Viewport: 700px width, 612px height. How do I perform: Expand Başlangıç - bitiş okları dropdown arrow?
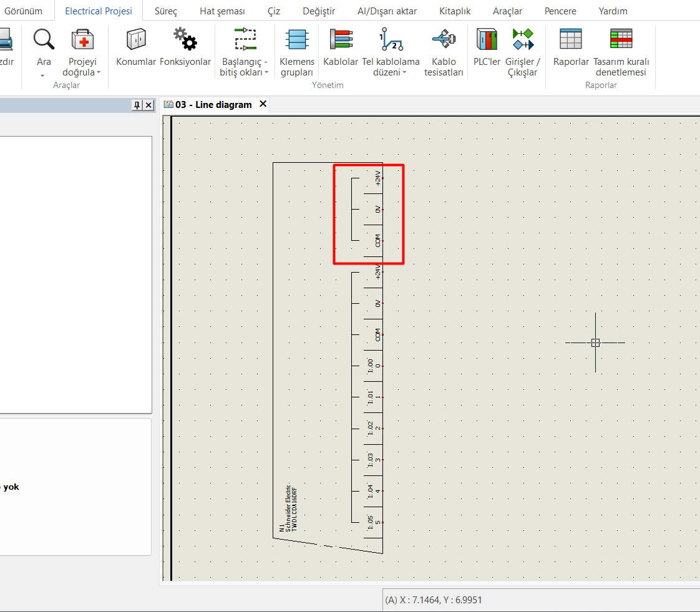(266, 72)
